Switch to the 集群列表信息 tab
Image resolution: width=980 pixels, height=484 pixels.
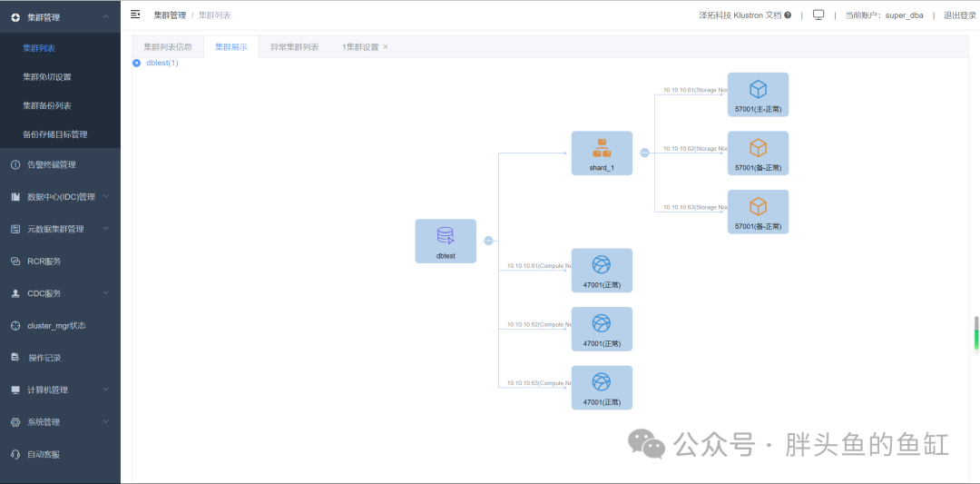click(x=168, y=47)
